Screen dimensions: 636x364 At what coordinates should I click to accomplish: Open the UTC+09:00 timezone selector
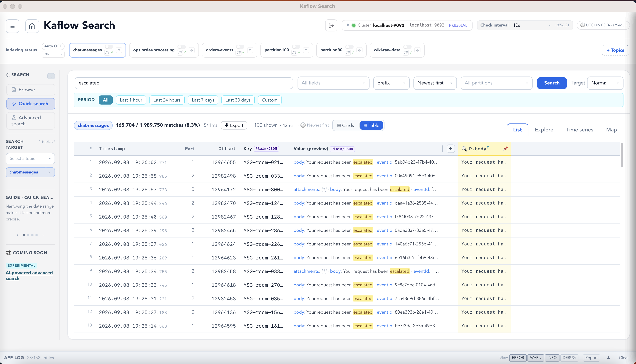[603, 25]
